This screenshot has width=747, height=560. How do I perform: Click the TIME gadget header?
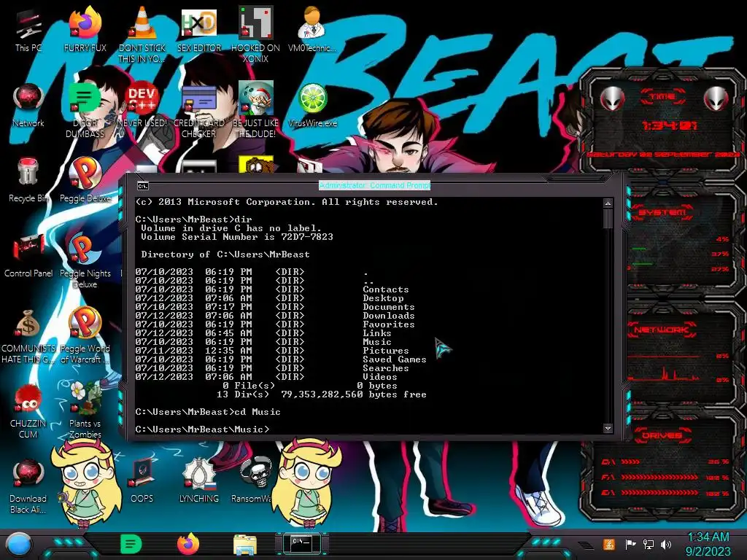point(662,96)
